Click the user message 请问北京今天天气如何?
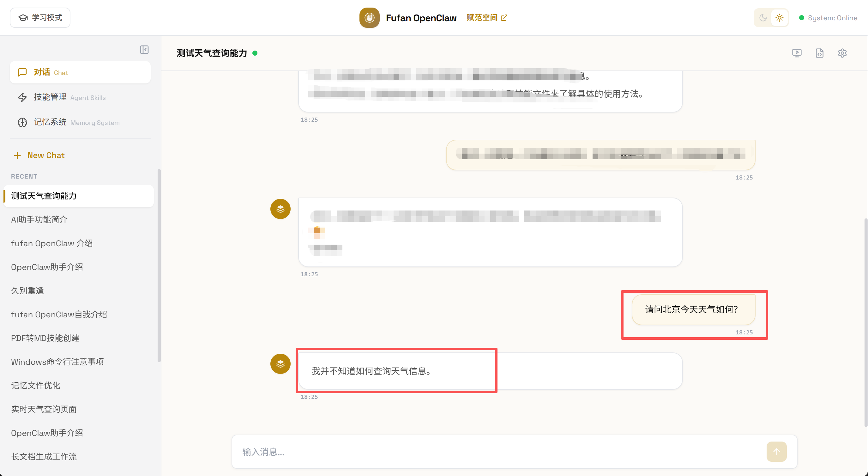868x476 pixels. (693, 309)
